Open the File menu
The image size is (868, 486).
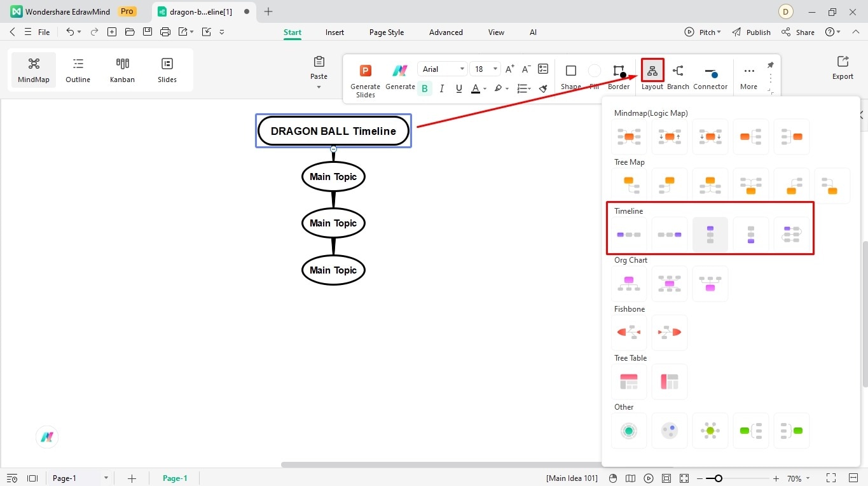[x=44, y=32]
